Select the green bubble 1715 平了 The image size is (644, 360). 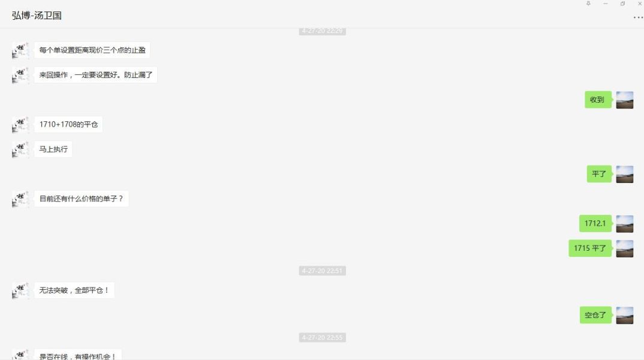[x=590, y=248]
